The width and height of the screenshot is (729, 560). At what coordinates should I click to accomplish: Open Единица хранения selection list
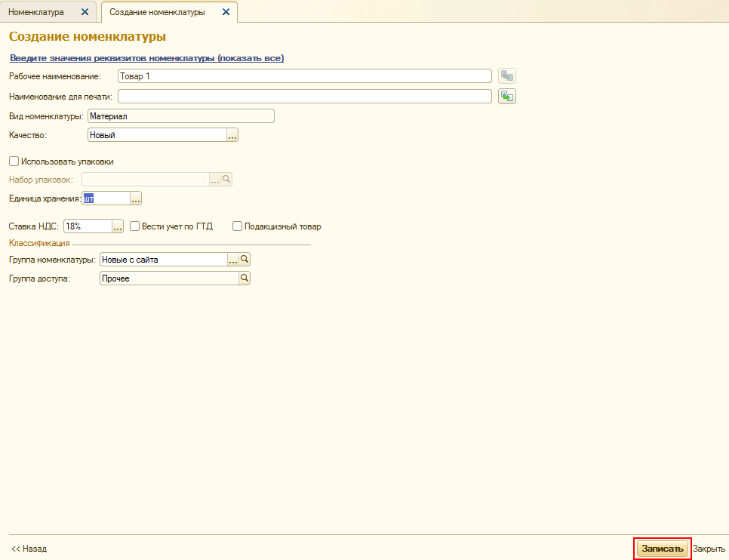coord(136,198)
